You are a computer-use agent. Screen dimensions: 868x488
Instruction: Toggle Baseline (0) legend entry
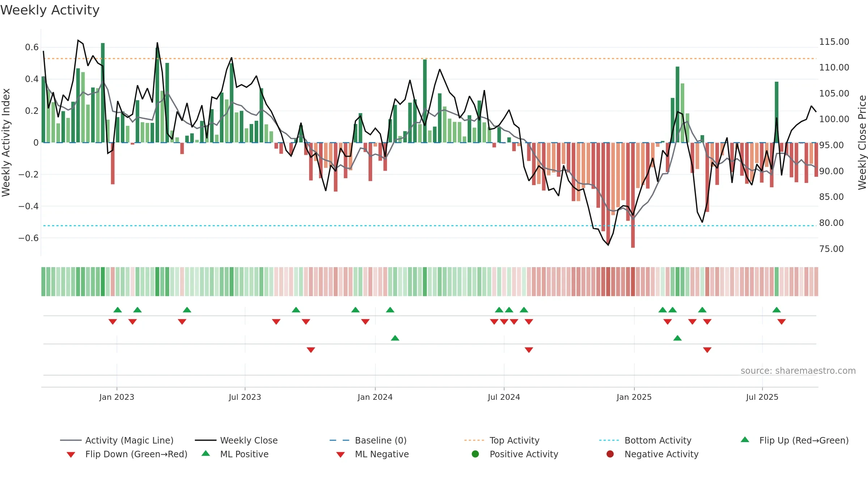point(368,440)
